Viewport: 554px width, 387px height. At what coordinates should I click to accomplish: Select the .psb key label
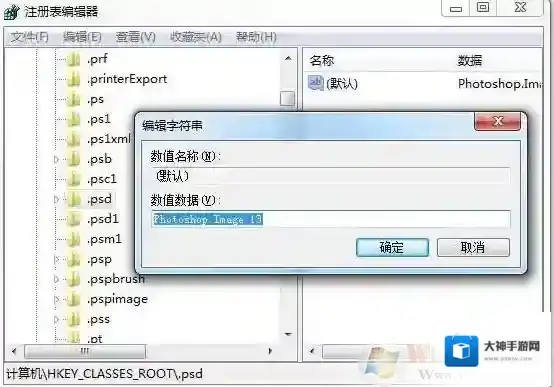[99, 159]
